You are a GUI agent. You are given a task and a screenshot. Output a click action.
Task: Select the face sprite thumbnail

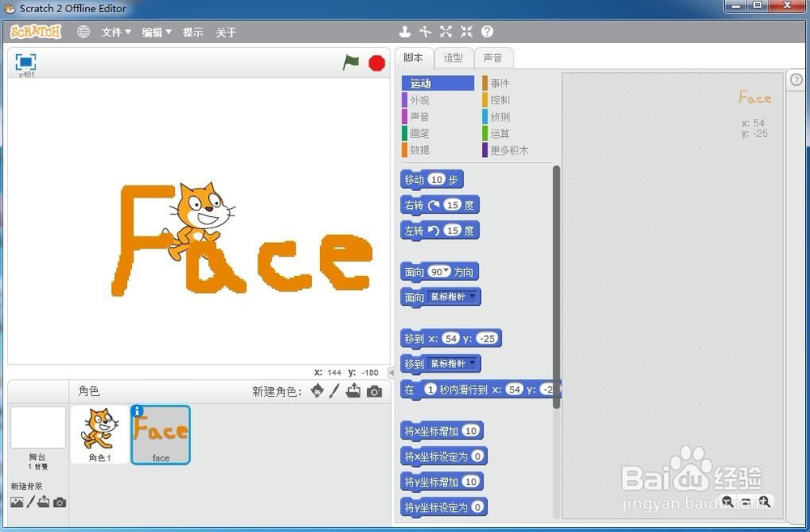(160, 434)
